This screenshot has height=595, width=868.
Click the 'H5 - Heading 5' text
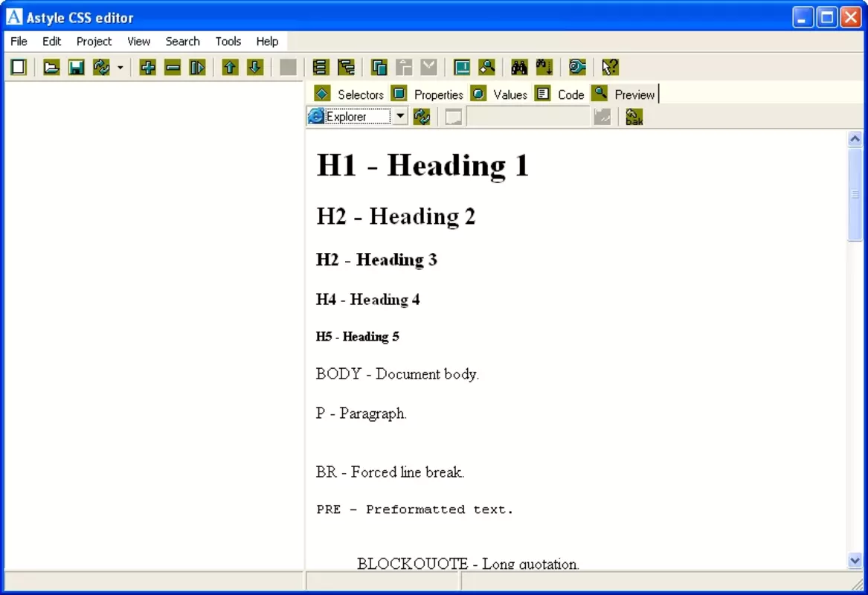(x=358, y=336)
